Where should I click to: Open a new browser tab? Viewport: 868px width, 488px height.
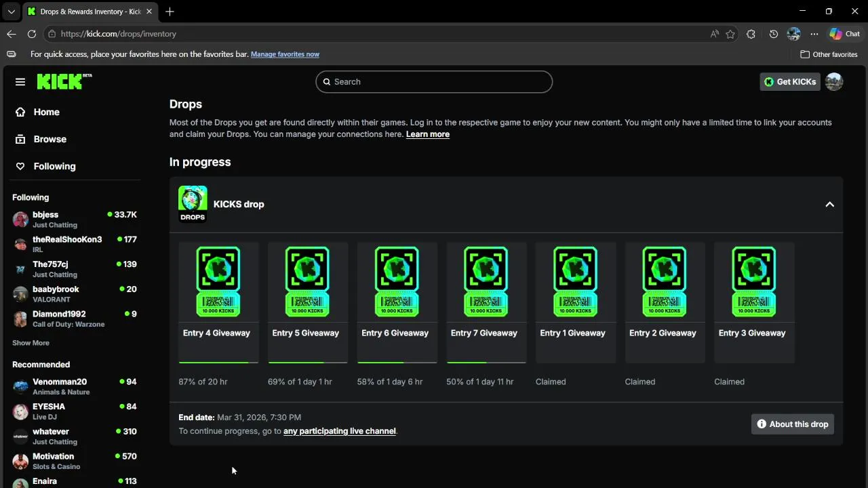170,12
